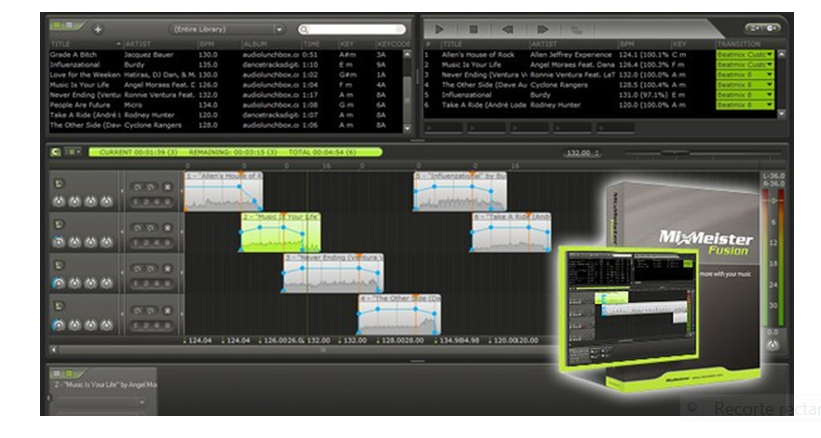Click the Stop playback button

pyautogui.click(x=474, y=29)
